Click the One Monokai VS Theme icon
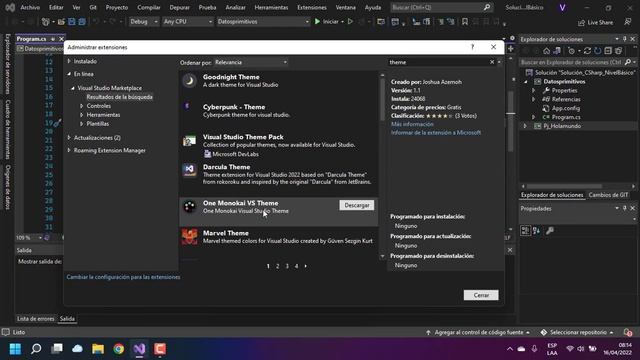Image resolution: width=640 pixels, height=360 pixels. (189, 207)
